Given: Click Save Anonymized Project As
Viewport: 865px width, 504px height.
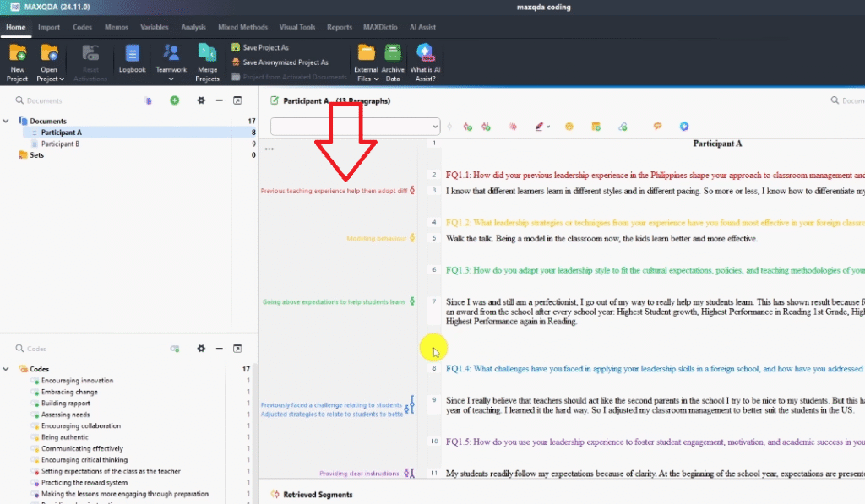Looking at the screenshot, I should tap(284, 62).
